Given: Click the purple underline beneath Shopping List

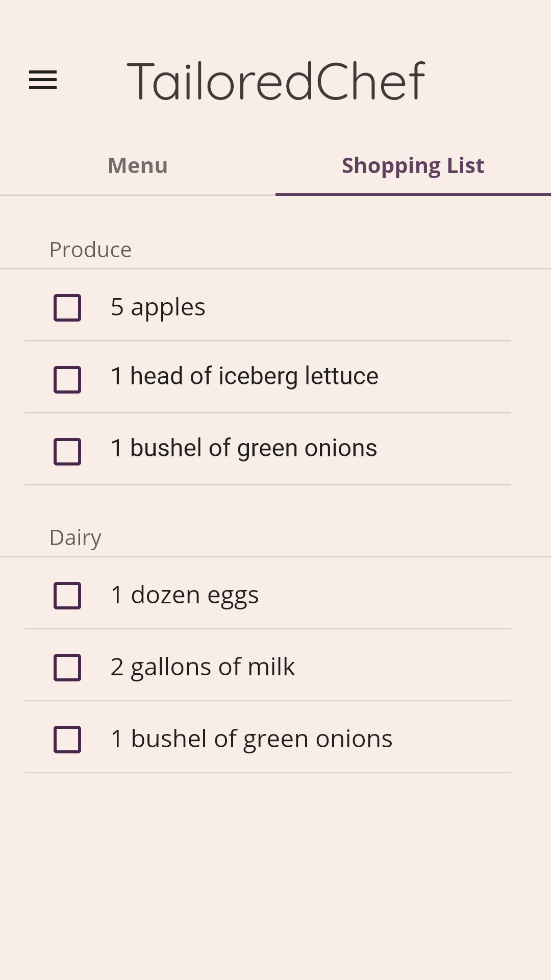Looking at the screenshot, I should pyautogui.click(x=413, y=194).
